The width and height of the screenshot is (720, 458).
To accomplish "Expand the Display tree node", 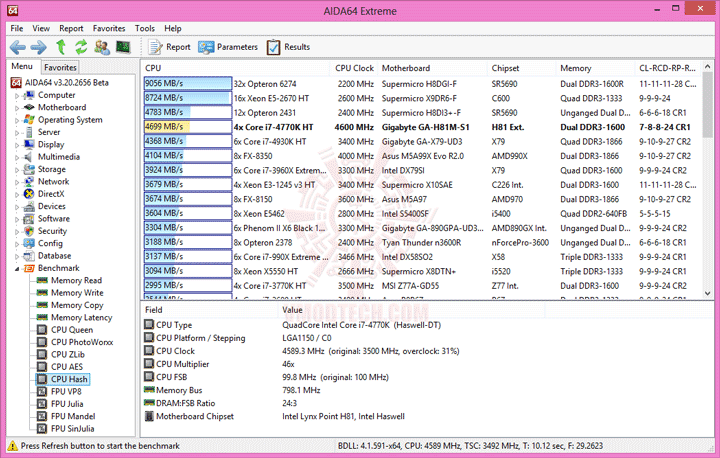I will (17, 146).
